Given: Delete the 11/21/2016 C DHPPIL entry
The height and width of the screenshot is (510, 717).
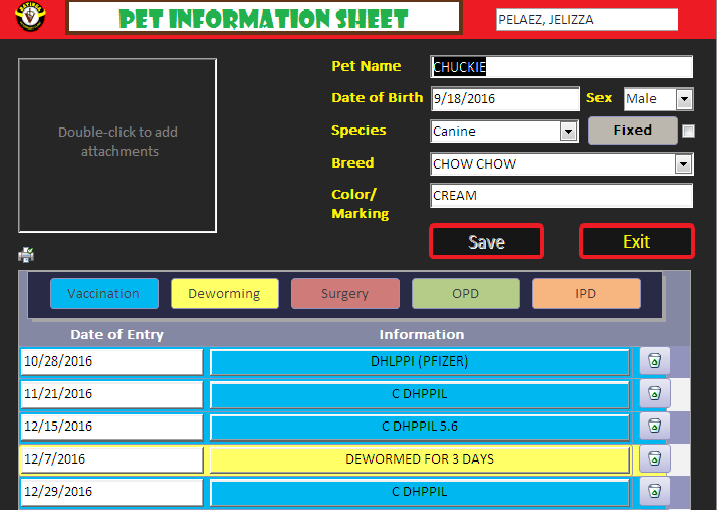Looking at the screenshot, I should coord(654,394).
